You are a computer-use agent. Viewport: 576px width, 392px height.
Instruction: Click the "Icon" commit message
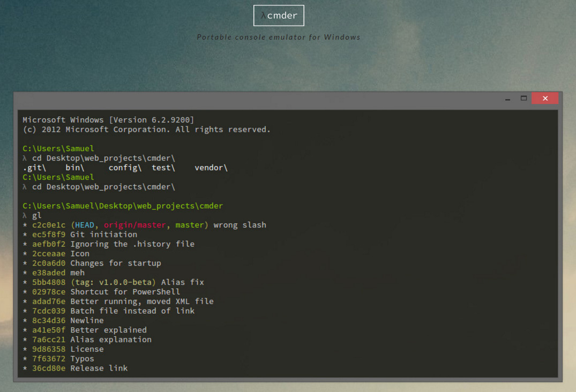coord(80,254)
